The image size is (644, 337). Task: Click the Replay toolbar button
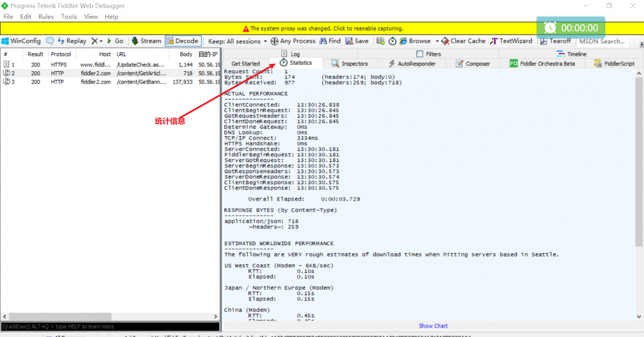tap(71, 41)
